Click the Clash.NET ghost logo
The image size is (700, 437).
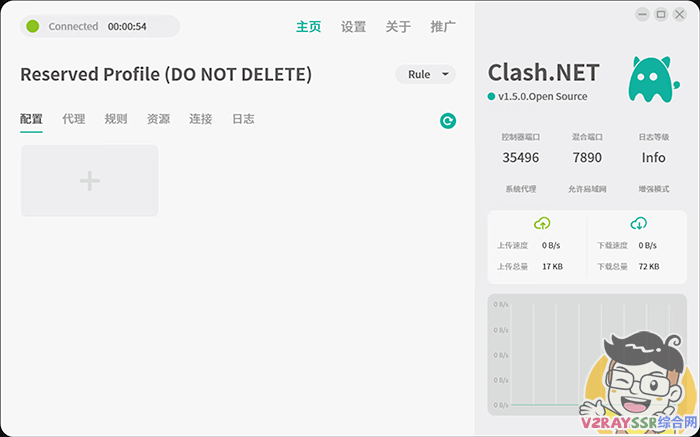[647, 80]
